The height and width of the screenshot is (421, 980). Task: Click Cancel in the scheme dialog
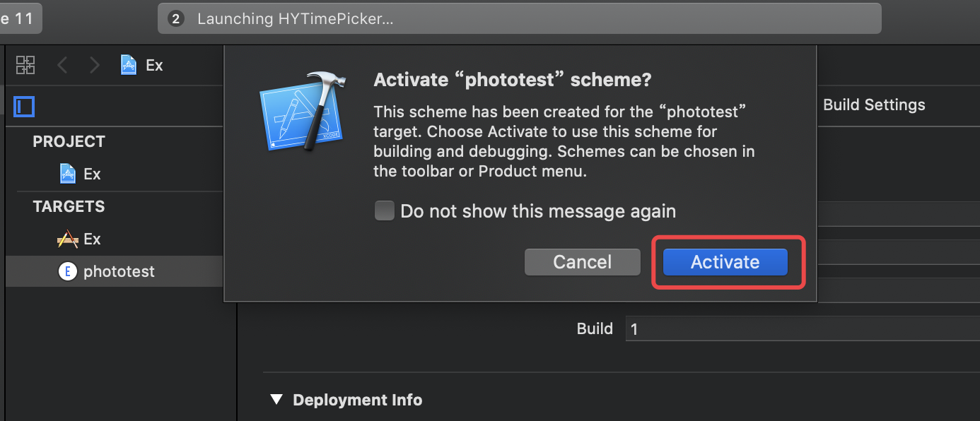click(x=582, y=262)
